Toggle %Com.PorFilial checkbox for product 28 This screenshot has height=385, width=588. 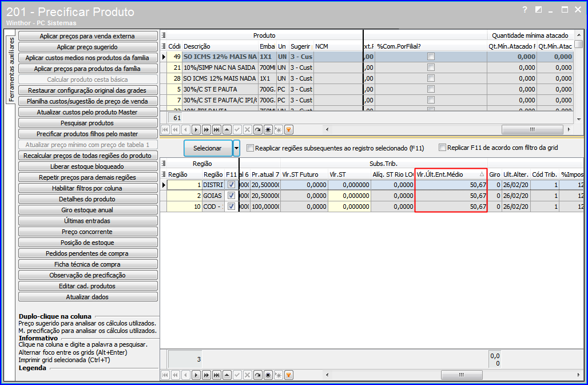(x=431, y=78)
